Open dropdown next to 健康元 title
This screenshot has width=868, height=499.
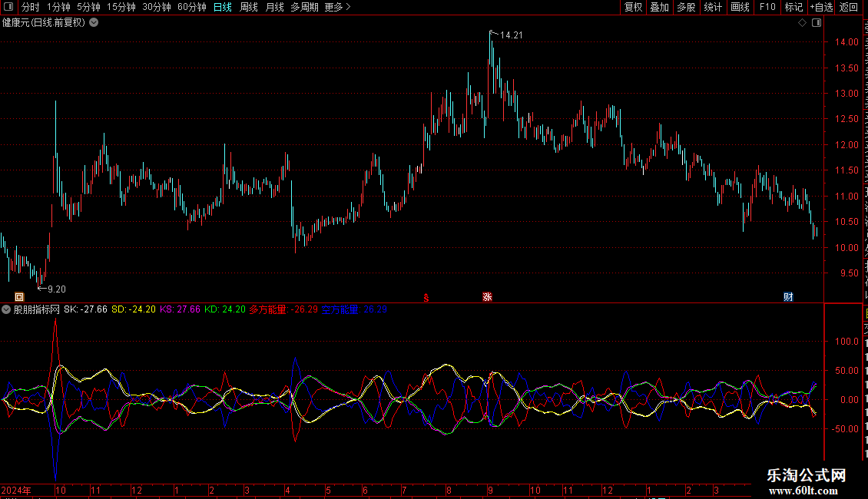94,23
